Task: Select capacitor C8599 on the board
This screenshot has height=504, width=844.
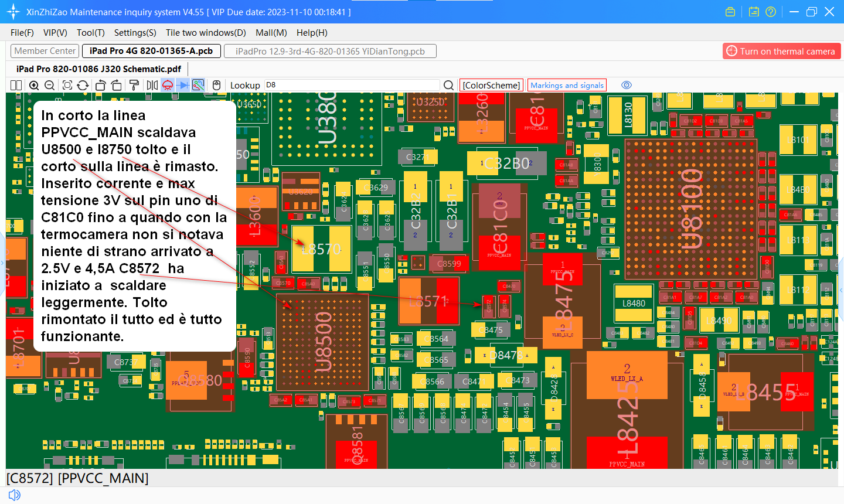Action: click(x=449, y=264)
